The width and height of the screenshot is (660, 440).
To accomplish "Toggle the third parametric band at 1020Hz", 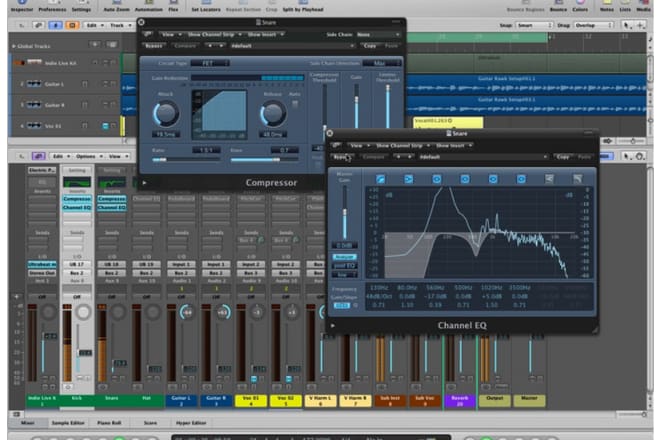I will (x=493, y=179).
